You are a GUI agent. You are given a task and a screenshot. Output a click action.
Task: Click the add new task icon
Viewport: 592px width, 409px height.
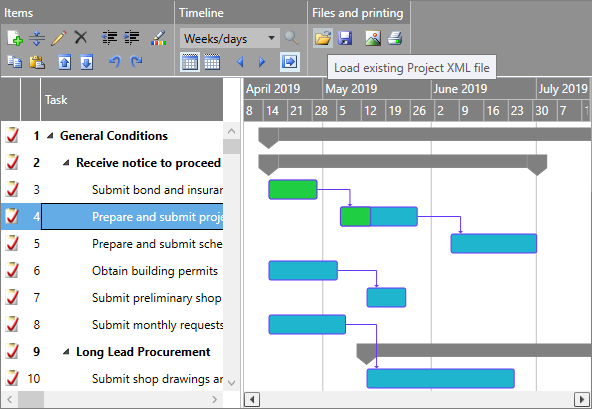click(15, 38)
